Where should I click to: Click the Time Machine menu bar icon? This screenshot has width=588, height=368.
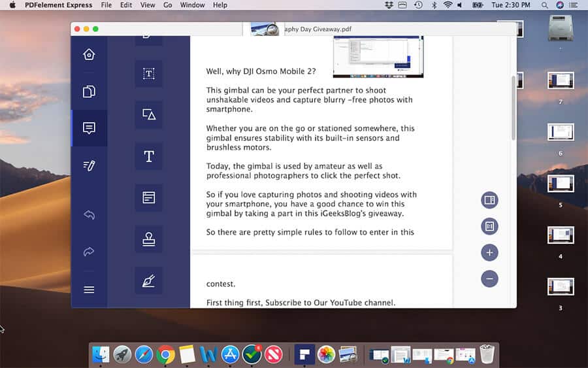(x=419, y=5)
